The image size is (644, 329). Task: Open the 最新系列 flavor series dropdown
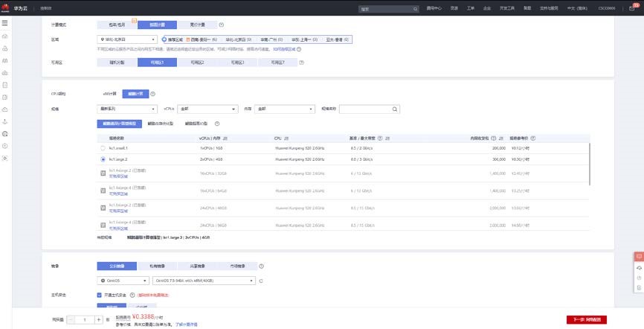click(127, 109)
